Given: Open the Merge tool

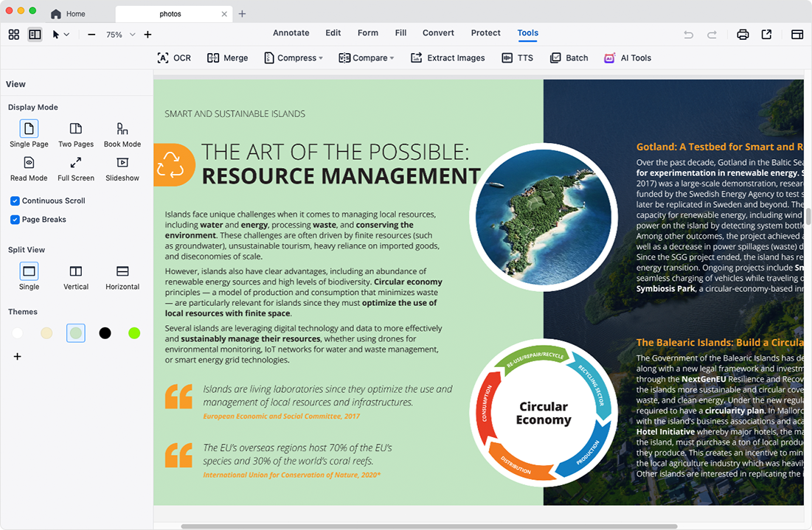Looking at the screenshot, I should tap(227, 58).
